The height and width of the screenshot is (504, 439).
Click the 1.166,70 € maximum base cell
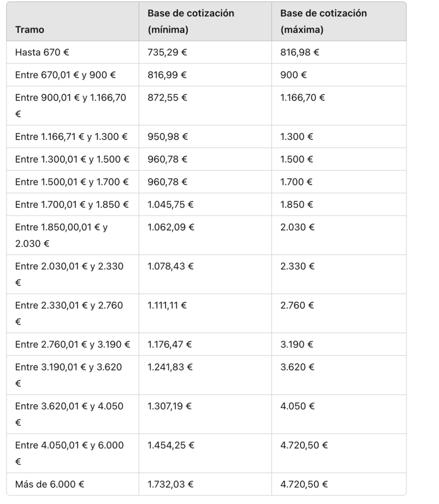(x=303, y=97)
